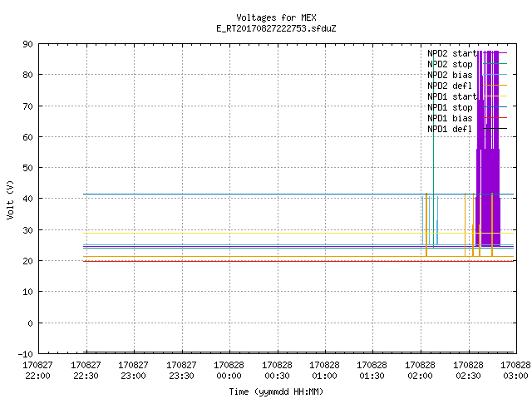Click the x-axis label 170827 22:30
The image size is (532, 399).
coord(86,371)
